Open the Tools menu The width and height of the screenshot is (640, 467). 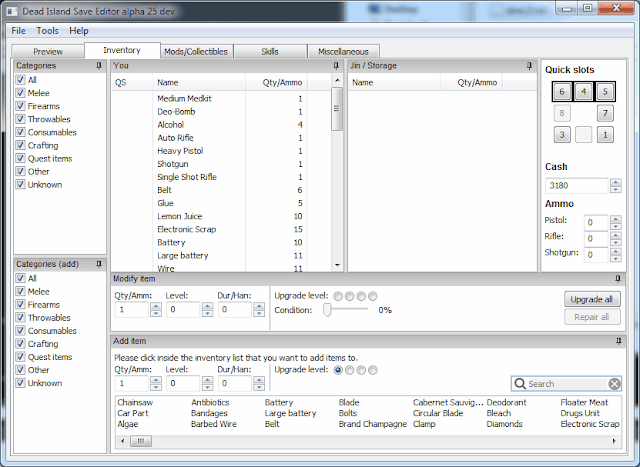click(47, 31)
